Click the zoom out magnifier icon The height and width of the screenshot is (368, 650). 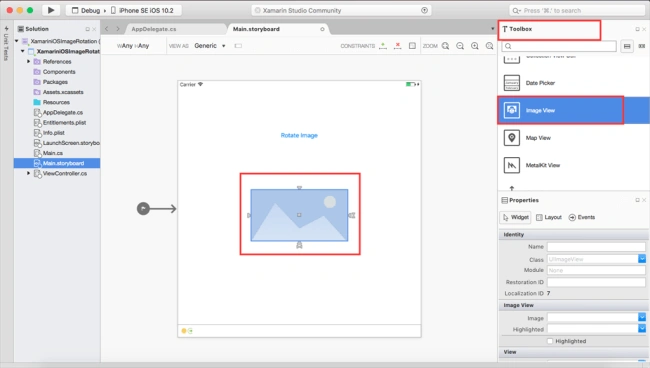point(460,46)
